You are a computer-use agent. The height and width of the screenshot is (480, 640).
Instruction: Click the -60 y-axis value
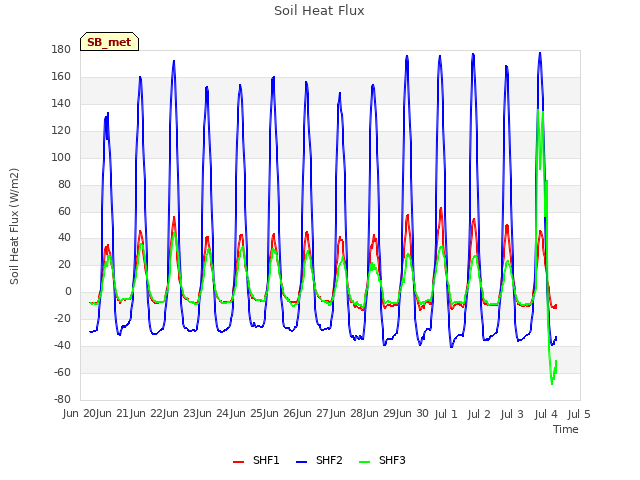(x=62, y=372)
